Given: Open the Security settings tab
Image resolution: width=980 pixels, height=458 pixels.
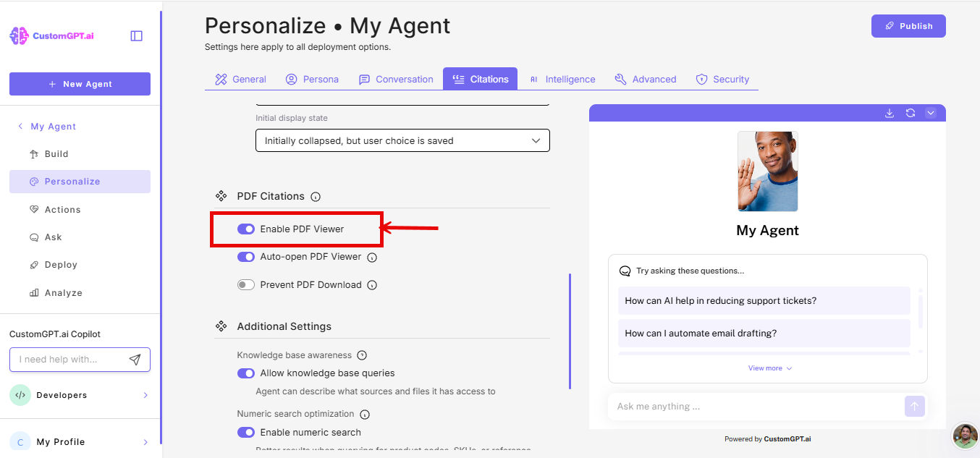Looking at the screenshot, I should pos(722,79).
